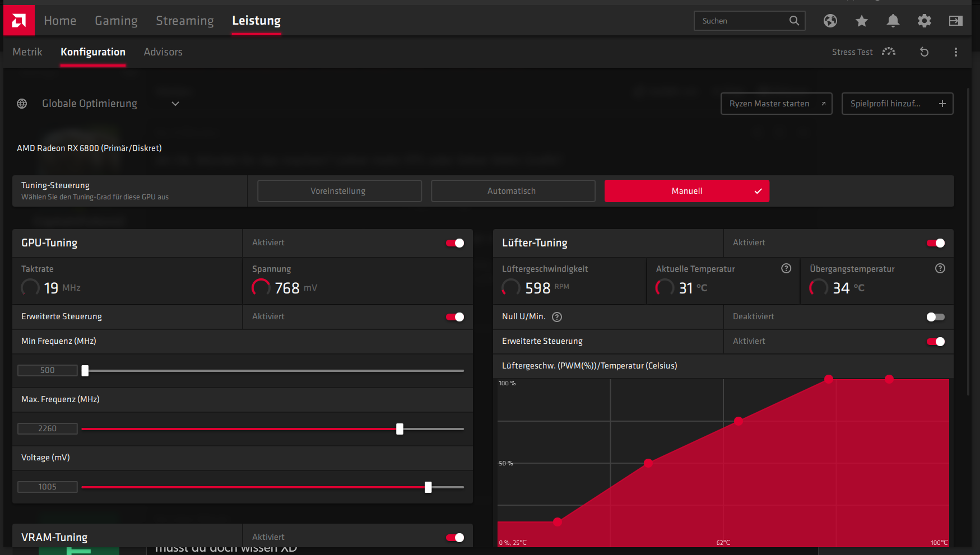Screen dimensions: 980x555
Task: Click Ryzen Master starten button
Action: [776, 104]
